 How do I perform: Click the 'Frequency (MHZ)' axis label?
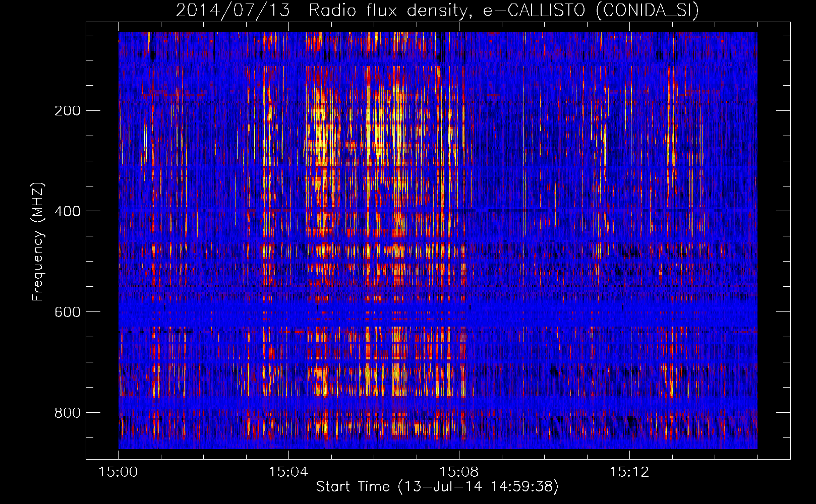coord(38,241)
